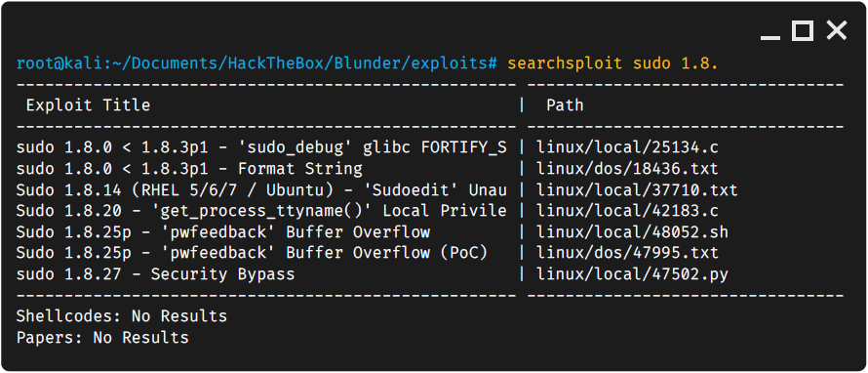Select the 'sudo 1.8.27 - Security Bypass' title

[155, 274]
